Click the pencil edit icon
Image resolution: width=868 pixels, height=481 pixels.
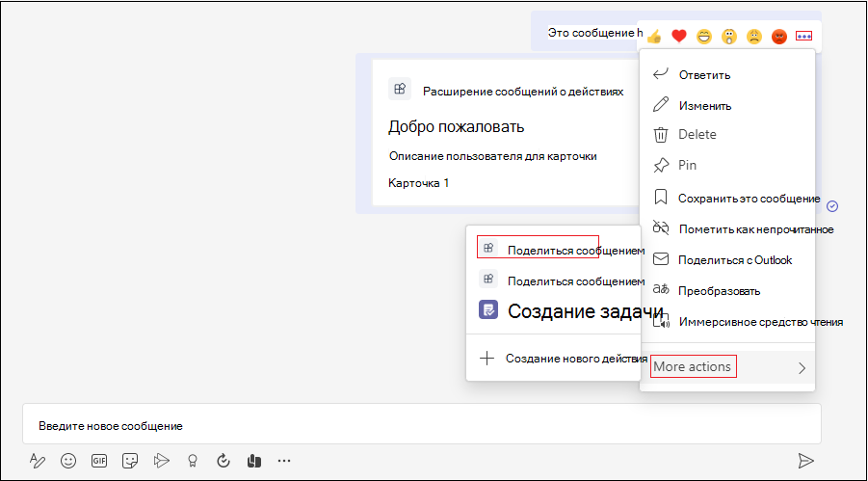click(x=661, y=105)
